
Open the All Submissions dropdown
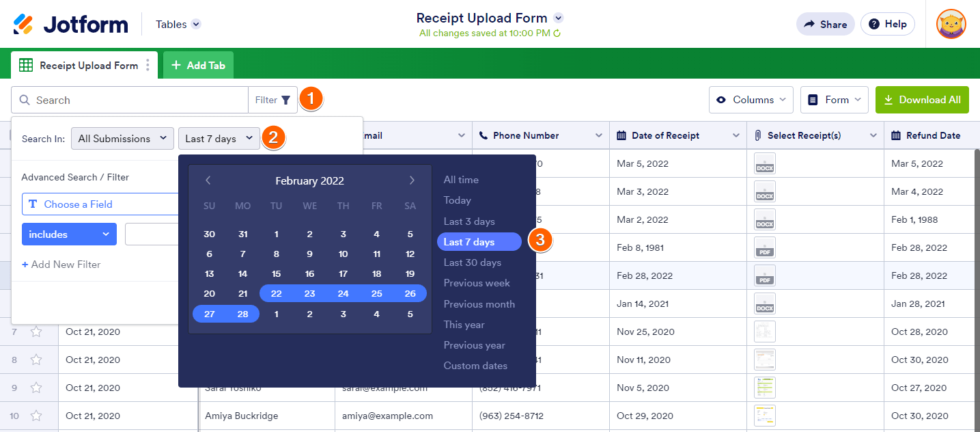[x=122, y=138]
